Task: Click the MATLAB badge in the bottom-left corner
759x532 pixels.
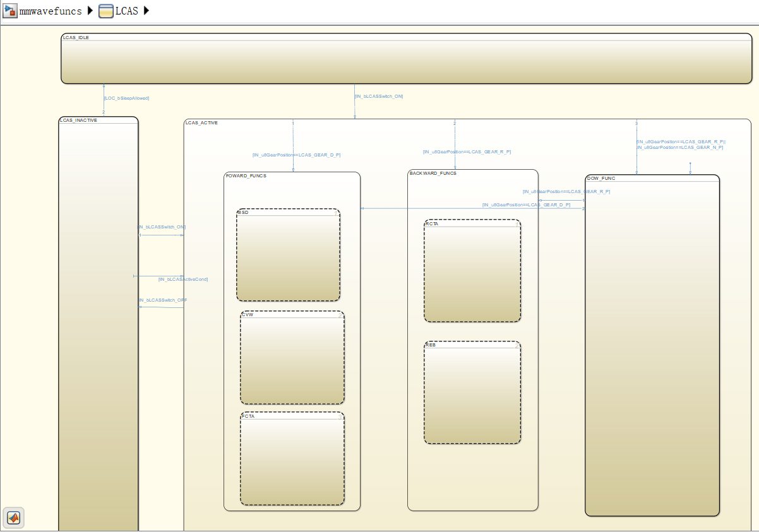Action: point(13,517)
